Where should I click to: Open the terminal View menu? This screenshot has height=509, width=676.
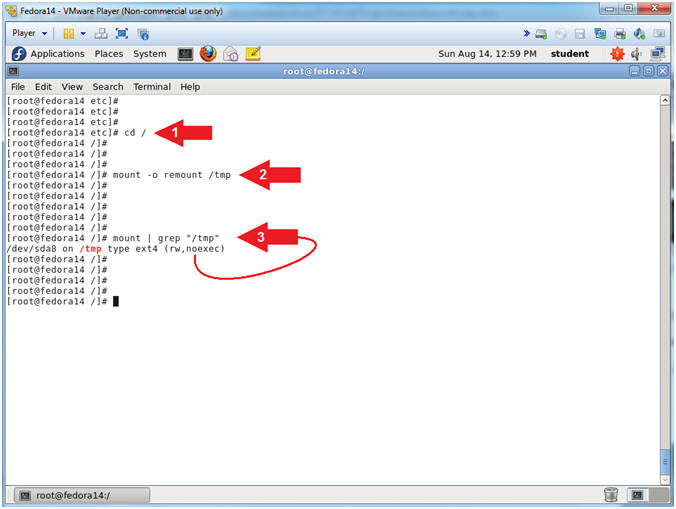click(x=72, y=87)
